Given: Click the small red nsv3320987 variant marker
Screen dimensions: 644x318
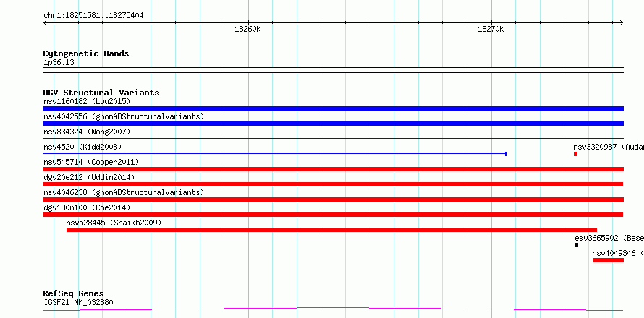Looking at the screenshot, I should pyautogui.click(x=576, y=154).
